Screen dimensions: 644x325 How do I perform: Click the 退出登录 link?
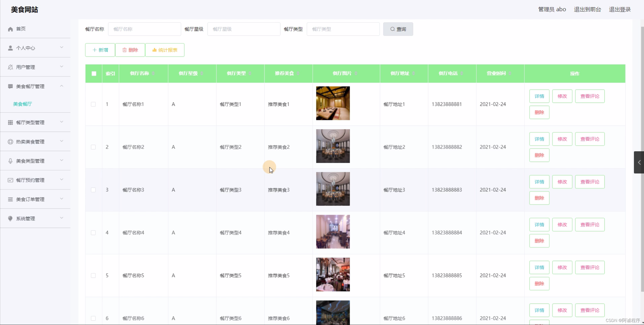click(x=620, y=10)
